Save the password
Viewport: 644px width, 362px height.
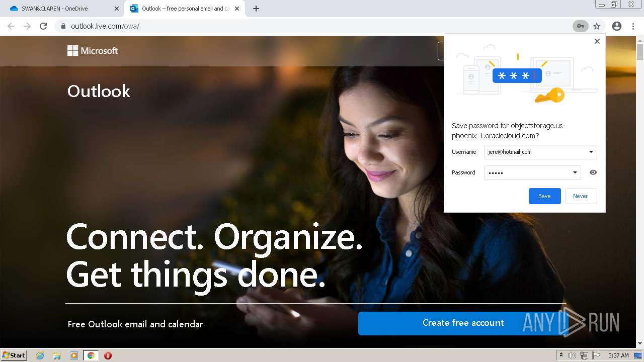(x=545, y=196)
